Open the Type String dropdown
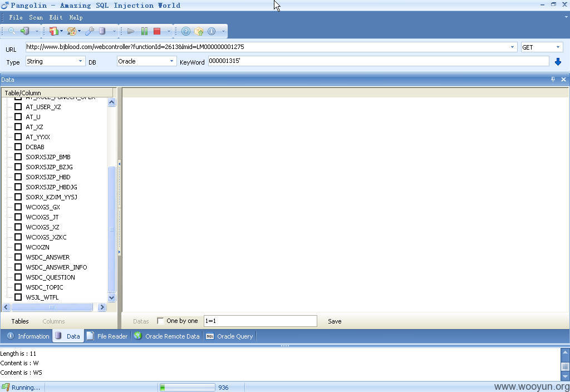Viewport: 570px width, 392px height. point(80,61)
